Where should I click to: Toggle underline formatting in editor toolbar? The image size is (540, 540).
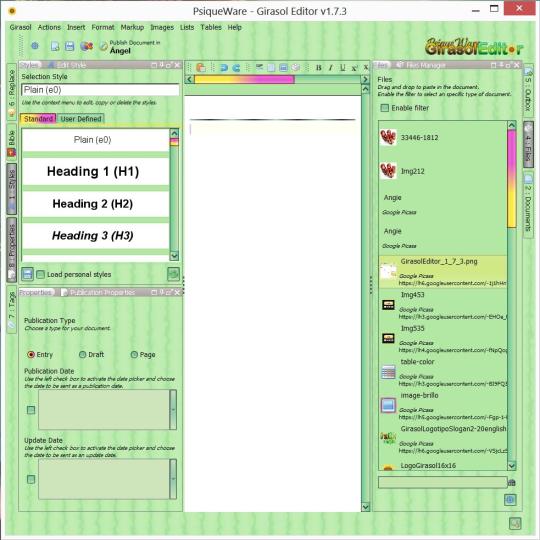point(342,68)
